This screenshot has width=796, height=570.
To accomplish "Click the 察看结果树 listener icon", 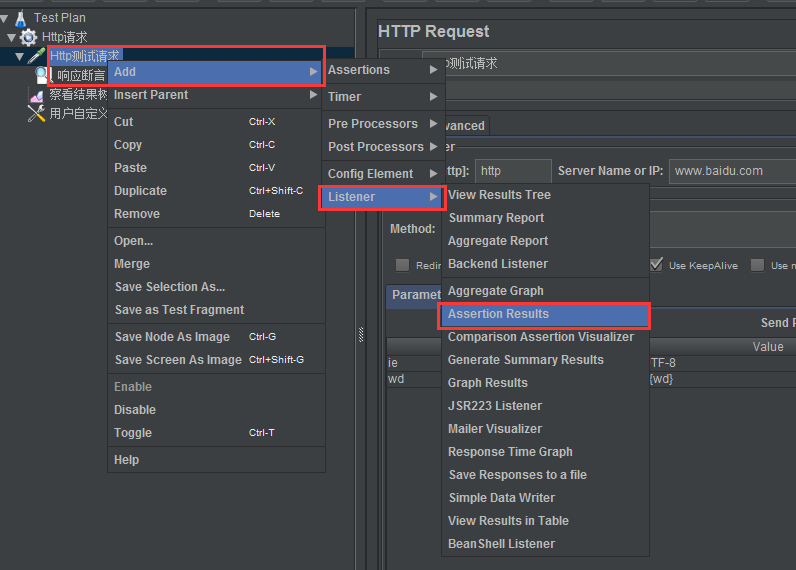I will [36, 95].
